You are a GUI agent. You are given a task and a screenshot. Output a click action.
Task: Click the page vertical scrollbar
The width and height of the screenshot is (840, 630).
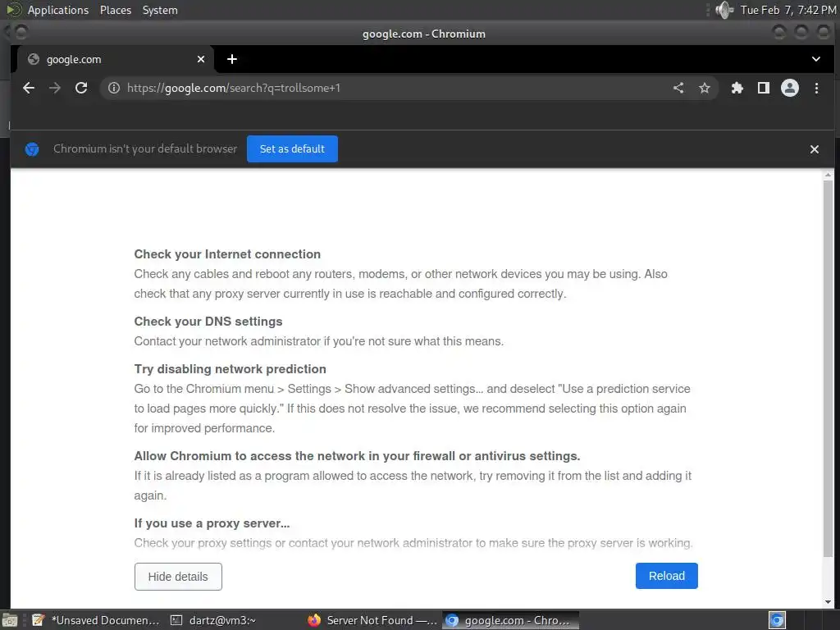[829, 368]
